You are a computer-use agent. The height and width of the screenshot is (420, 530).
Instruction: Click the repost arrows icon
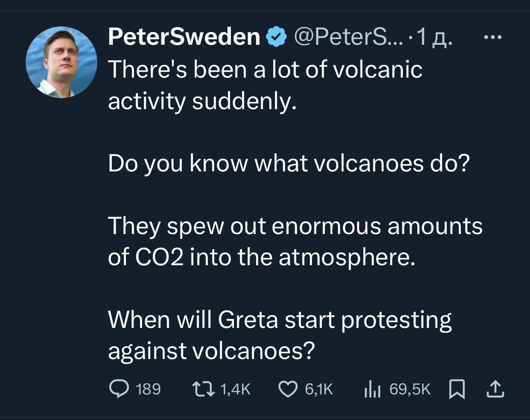pyautogui.click(x=201, y=388)
